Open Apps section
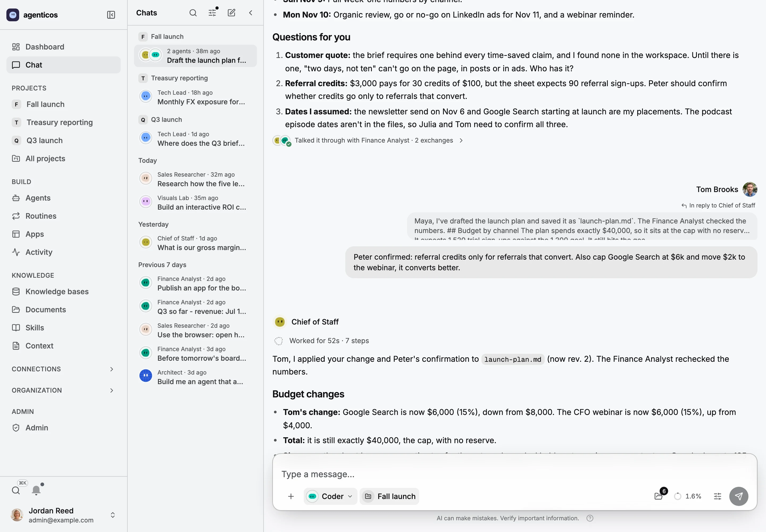The width and height of the screenshot is (766, 532). tap(63, 234)
